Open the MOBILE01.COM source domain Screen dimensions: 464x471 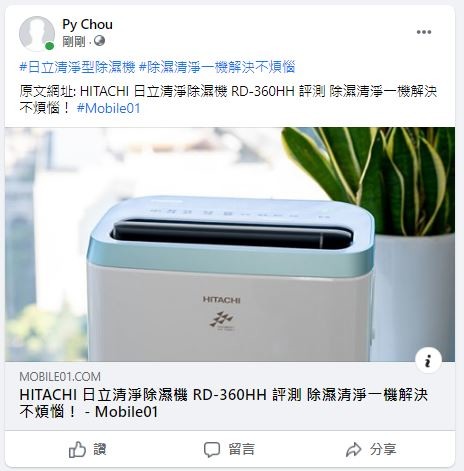[60, 377]
